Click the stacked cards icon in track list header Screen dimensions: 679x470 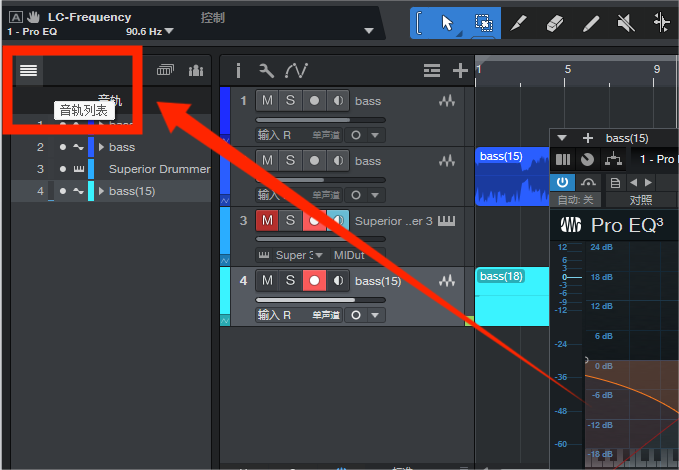(165, 70)
